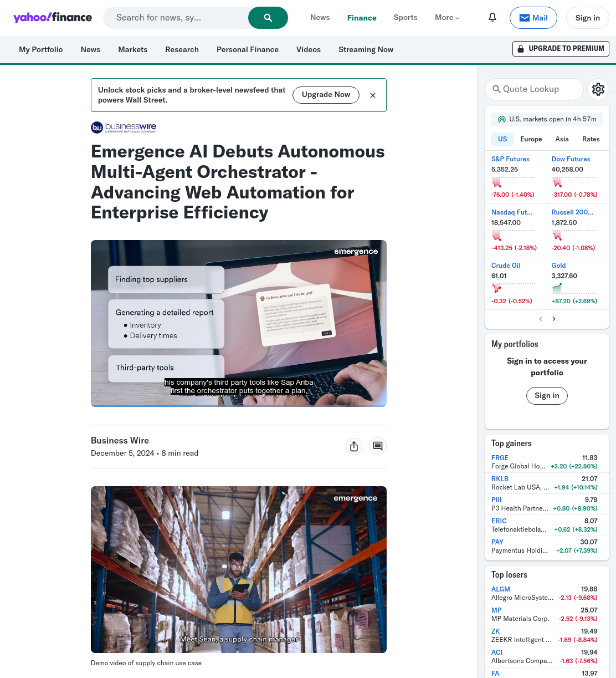This screenshot has width=616, height=678.
Task: Open the ACI ticker in Top losers
Action: (x=497, y=652)
